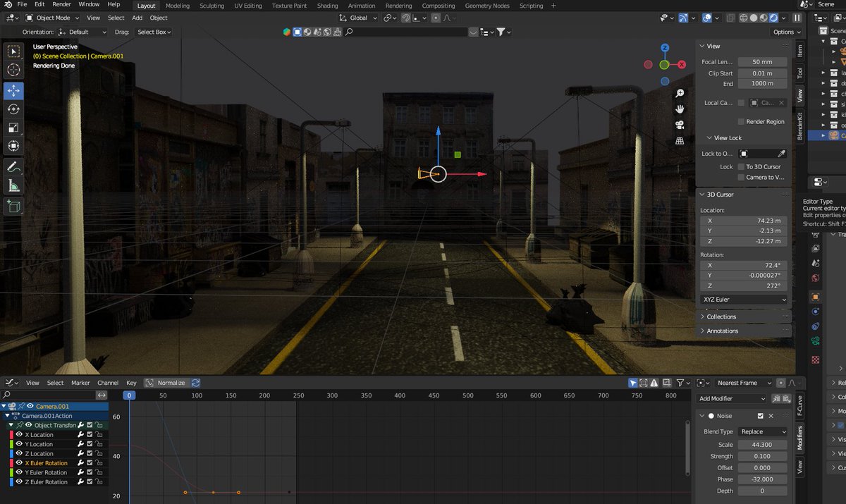Screen dimensions: 846x504
Task: Click the Strength value slider field
Action: point(762,456)
